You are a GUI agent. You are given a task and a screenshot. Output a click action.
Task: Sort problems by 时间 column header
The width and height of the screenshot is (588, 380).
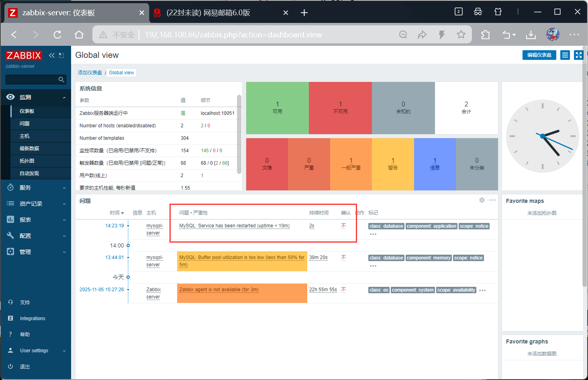click(x=117, y=213)
